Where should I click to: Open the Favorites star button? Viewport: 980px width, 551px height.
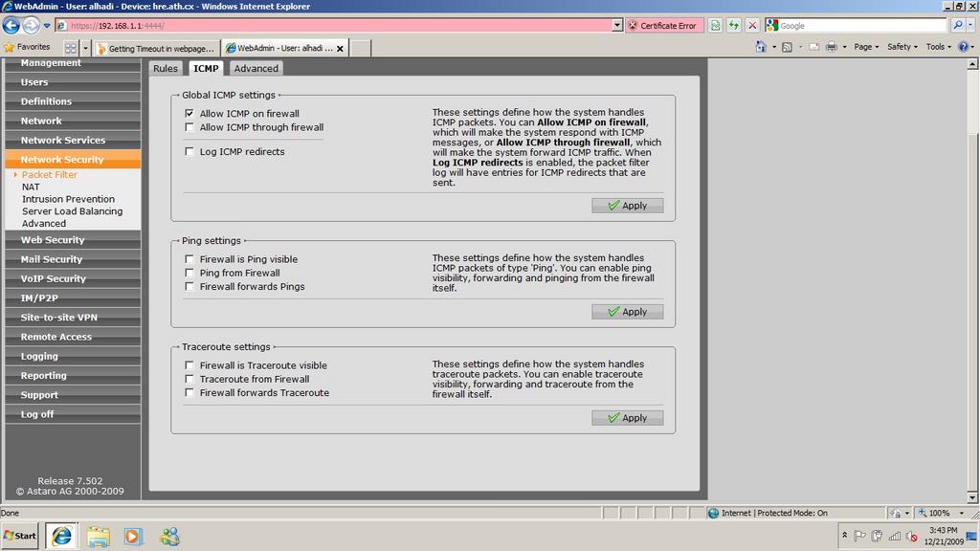point(27,47)
